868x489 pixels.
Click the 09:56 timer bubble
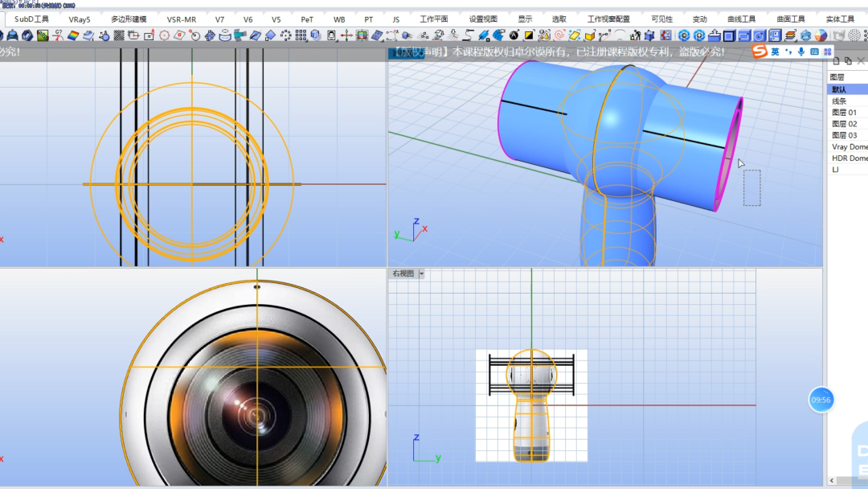pos(821,400)
